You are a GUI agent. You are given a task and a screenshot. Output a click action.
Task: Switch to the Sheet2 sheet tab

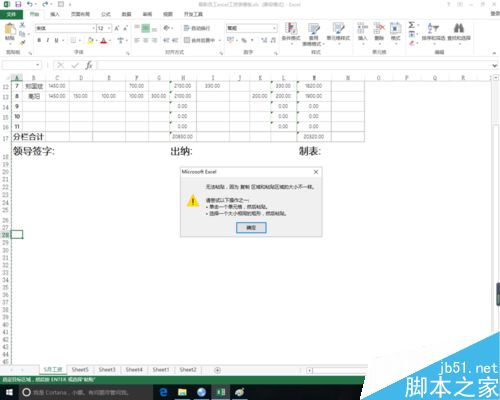188,370
